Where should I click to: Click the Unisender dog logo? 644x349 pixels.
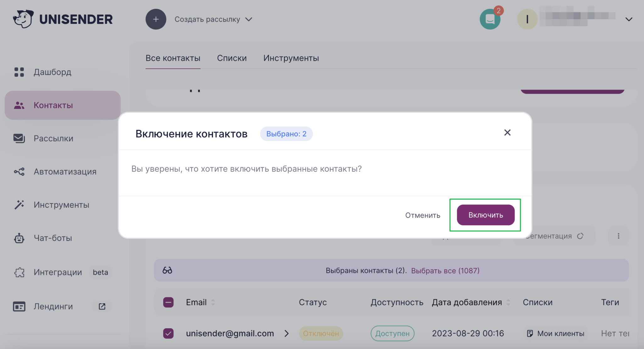pyautogui.click(x=23, y=19)
